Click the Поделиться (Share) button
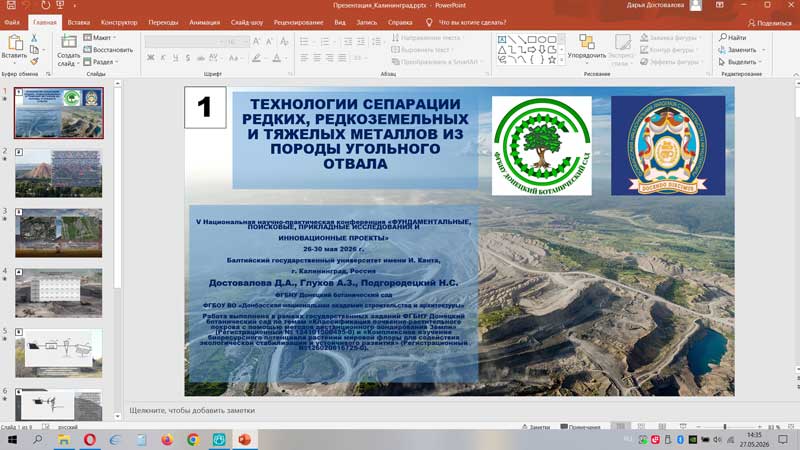The height and width of the screenshot is (450, 800). 769,23
